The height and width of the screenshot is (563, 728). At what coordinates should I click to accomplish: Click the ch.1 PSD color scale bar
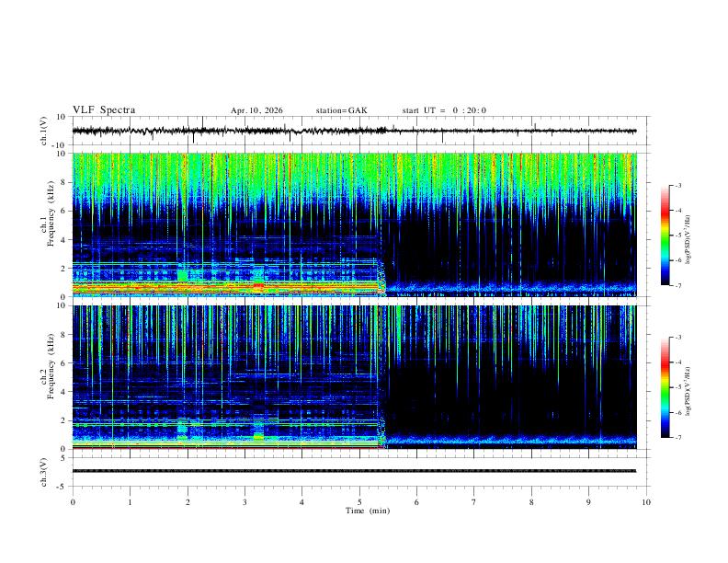point(665,236)
